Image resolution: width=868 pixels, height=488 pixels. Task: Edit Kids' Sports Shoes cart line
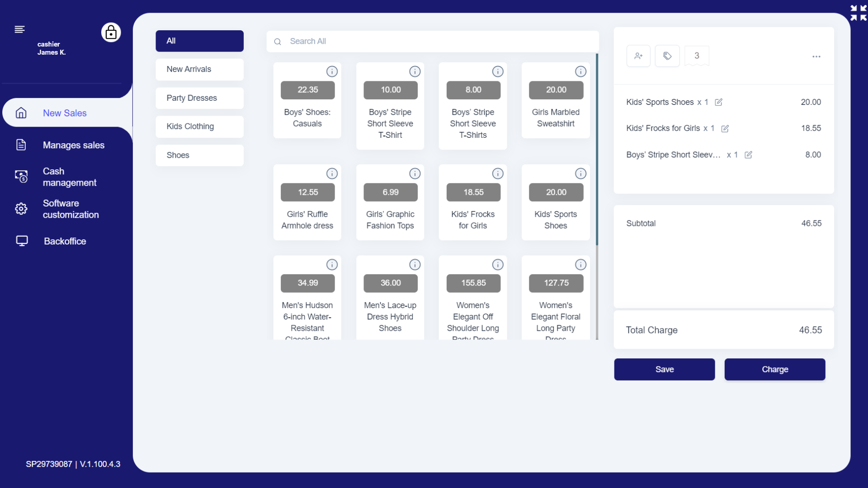click(x=718, y=102)
